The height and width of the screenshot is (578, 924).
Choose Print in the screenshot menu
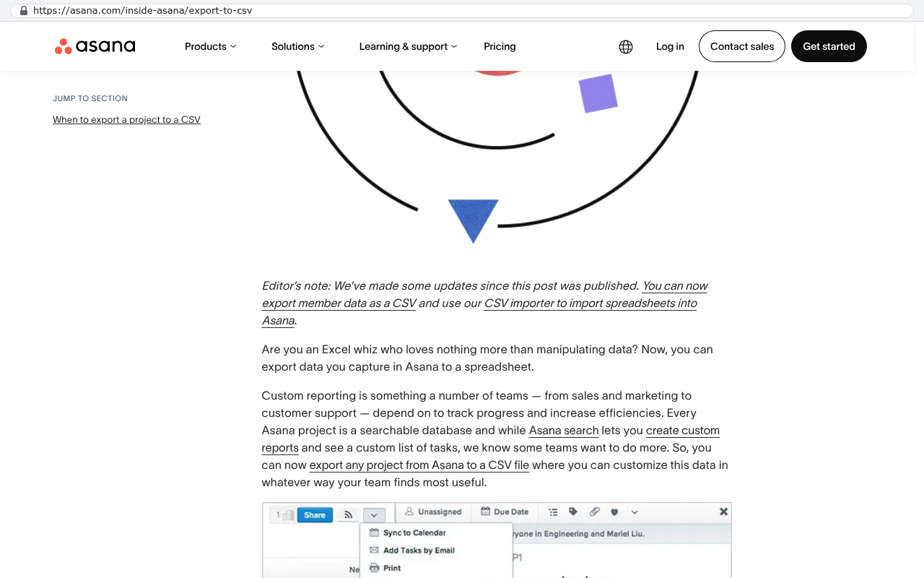coord(385,568)
